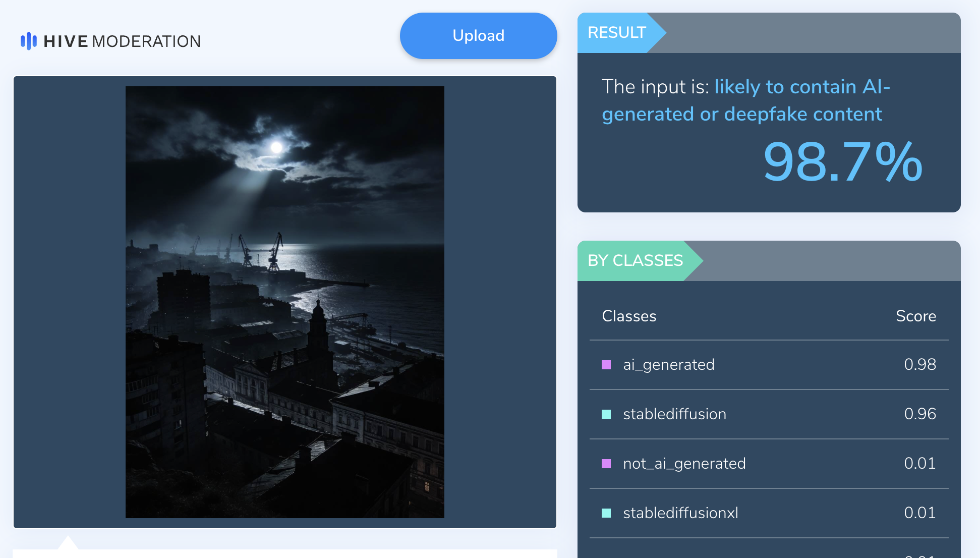Viewport: 980px width, 558px height.
Task: Click the 98.7% result percentage
Action: click(x=842, y=162)
